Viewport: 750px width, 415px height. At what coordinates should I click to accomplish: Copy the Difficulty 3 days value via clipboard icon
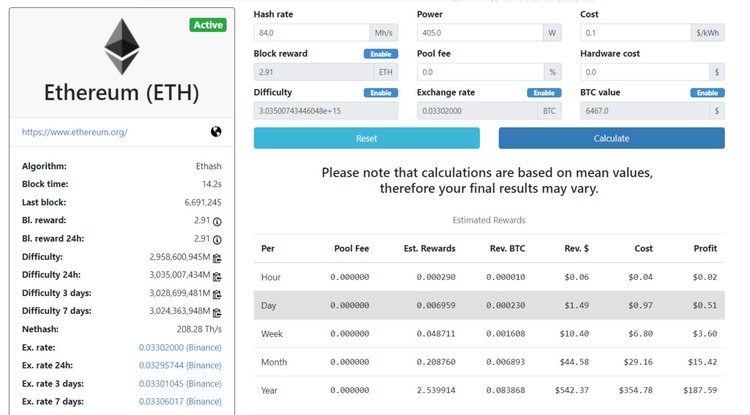click(217, 293)
